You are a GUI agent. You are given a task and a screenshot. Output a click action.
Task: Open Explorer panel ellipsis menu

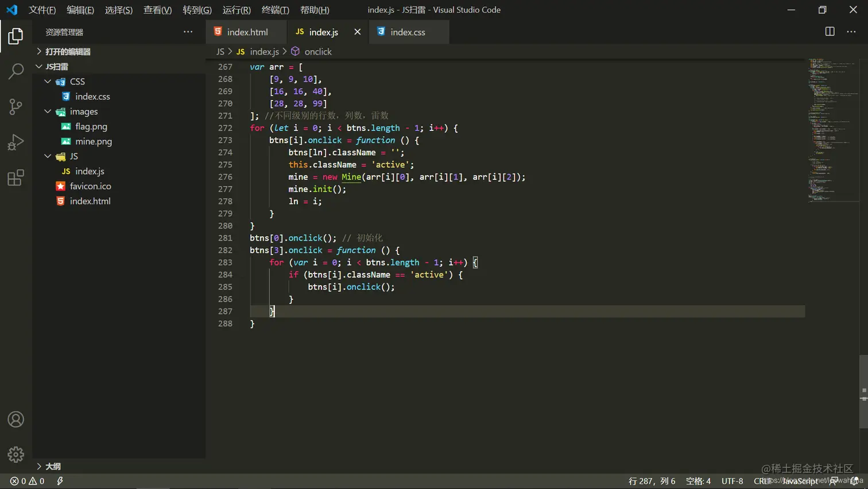point(188,32)
